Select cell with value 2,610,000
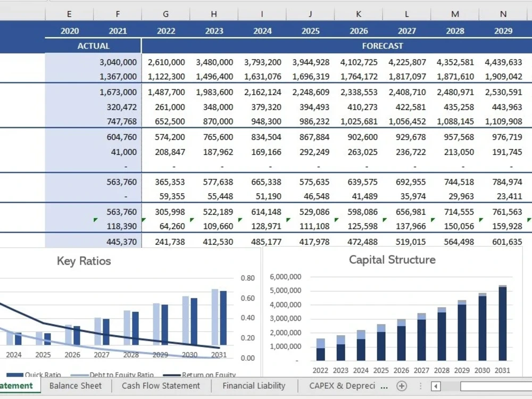The width and height of the screenshot is (532, 399). 166,62
